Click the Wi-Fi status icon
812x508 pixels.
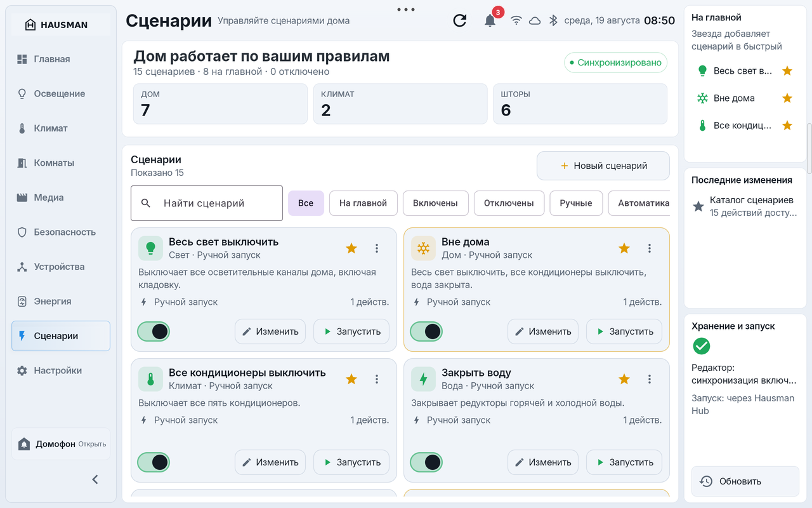[x=516, y=20]
